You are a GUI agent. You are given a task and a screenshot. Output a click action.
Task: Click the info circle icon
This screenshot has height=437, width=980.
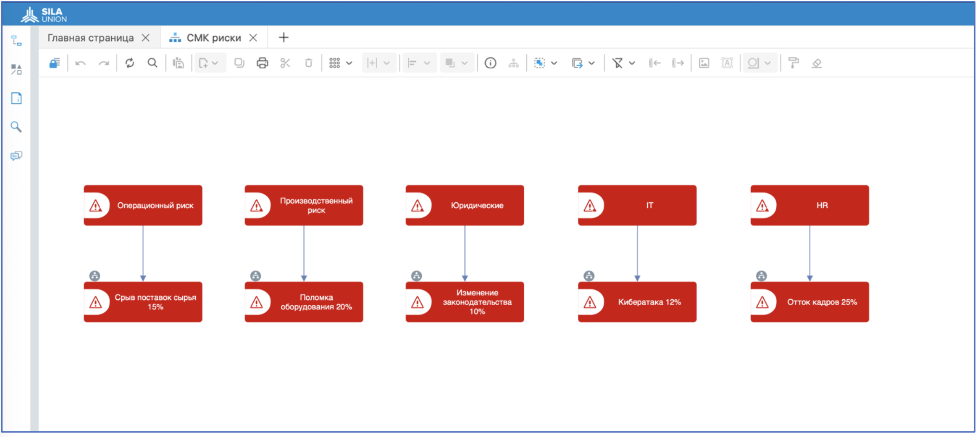coord(490,63)
